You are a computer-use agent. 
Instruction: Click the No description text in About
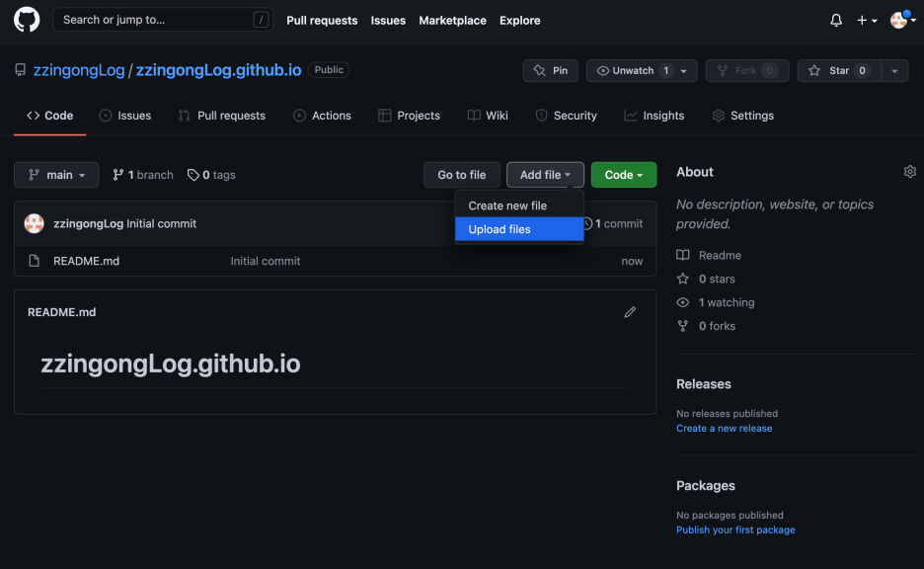(775, 214)
